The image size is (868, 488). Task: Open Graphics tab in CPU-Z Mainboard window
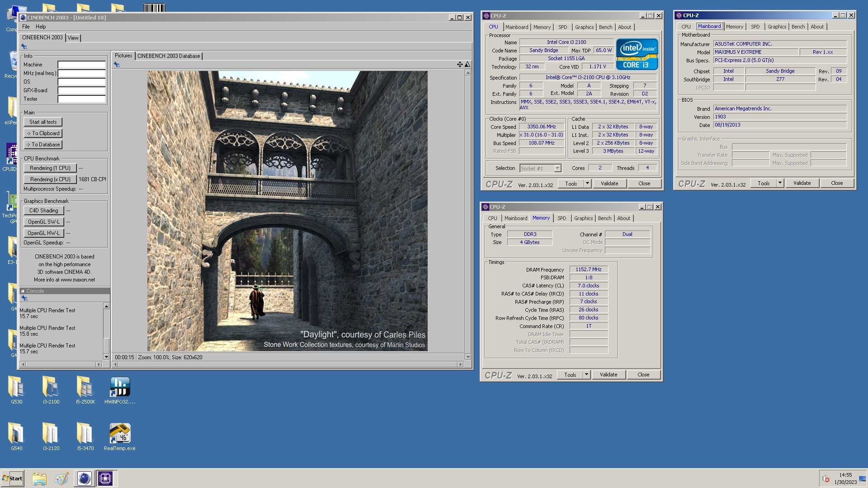(777, 27)
